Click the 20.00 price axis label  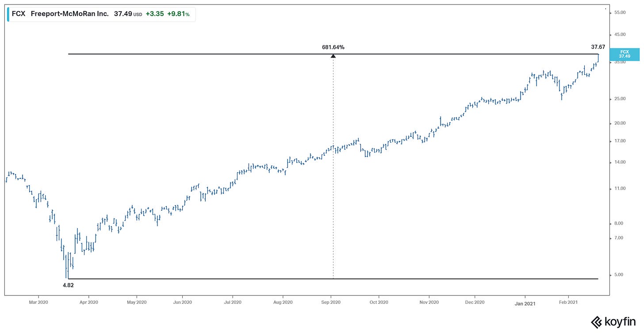pos(620,123)
